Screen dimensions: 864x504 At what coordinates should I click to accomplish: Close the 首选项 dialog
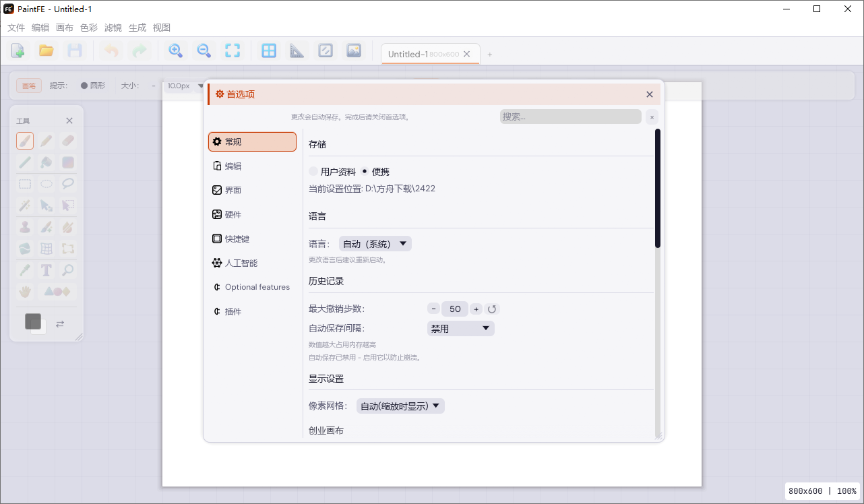click(x=650, y=94)
